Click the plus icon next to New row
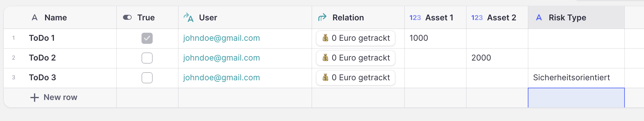The image size is (644, 121). (34, 98)
